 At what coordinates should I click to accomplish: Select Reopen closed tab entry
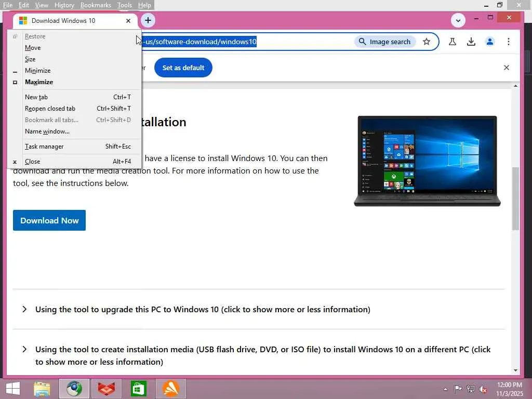coord(75,109)
